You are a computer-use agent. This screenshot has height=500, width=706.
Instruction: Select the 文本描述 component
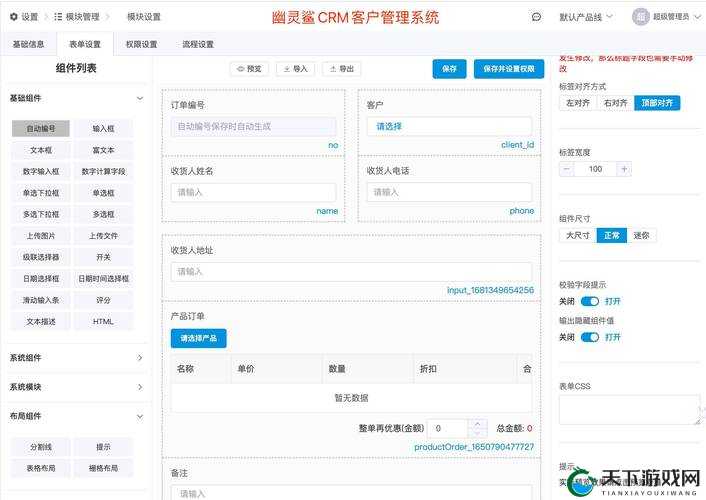click(41, 322)
